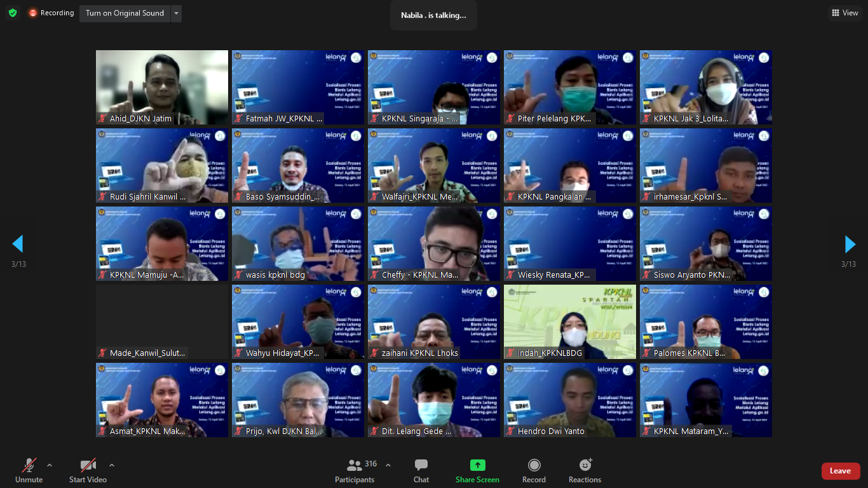
Task: Turn on Original Sound
Action: pos(125,13)
